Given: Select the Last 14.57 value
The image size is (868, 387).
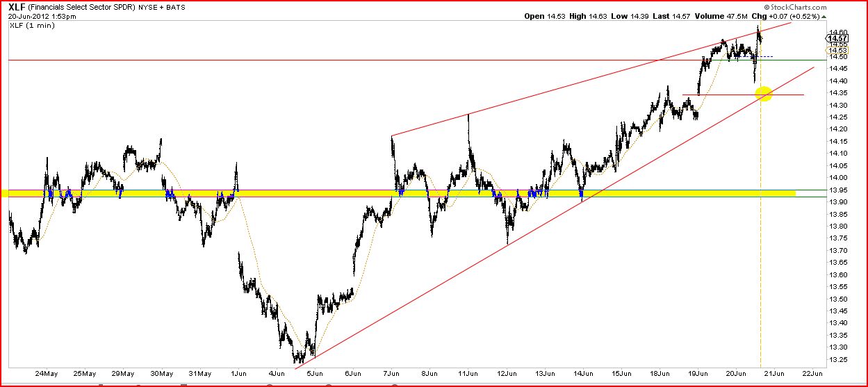Looking at the screenshot, I should coord(672,16).
